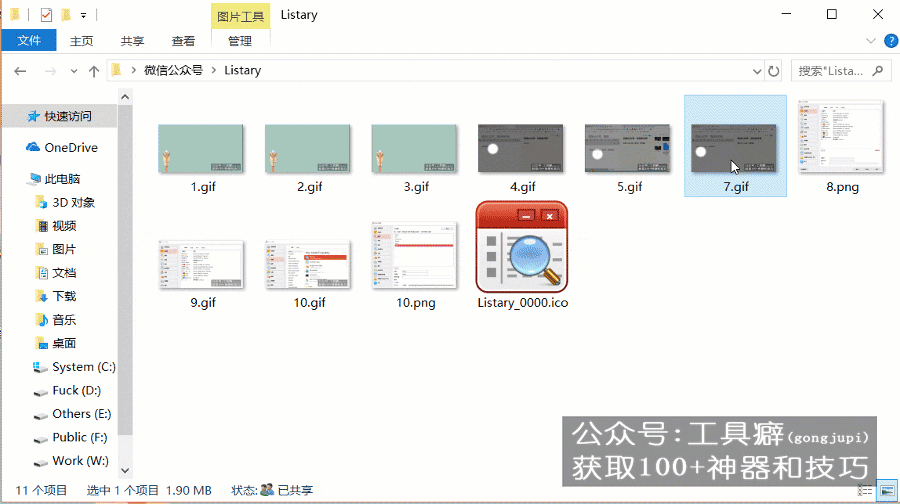
Task: Select the 8.png thumbnail
Action: (841, 137)
